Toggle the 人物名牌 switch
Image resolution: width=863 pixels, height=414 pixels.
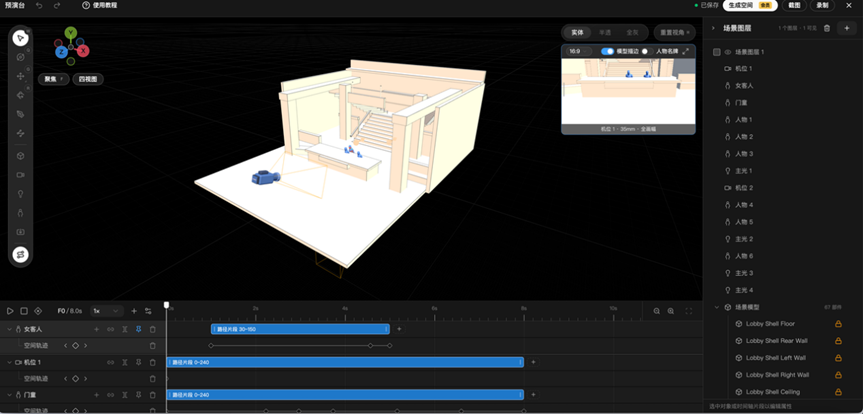[x=647, y=51]
